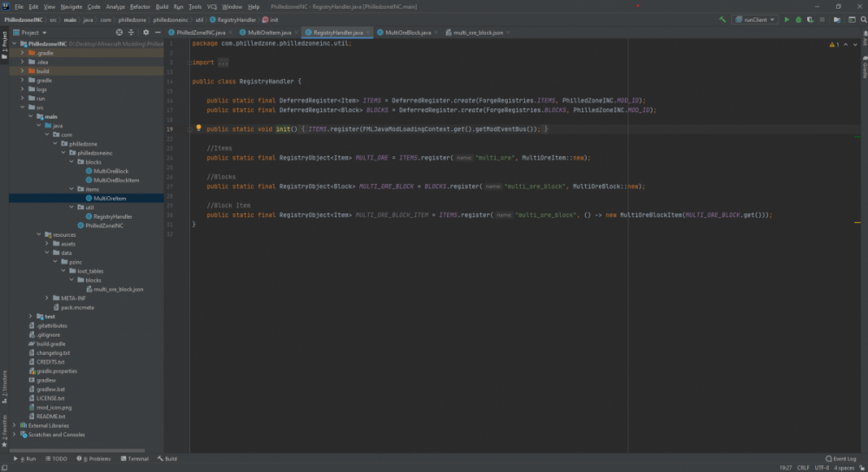Switch to the MultiOreBlock.java tab
The width and height of the screenshot is (868, 472).
click(x=407, y=33)
